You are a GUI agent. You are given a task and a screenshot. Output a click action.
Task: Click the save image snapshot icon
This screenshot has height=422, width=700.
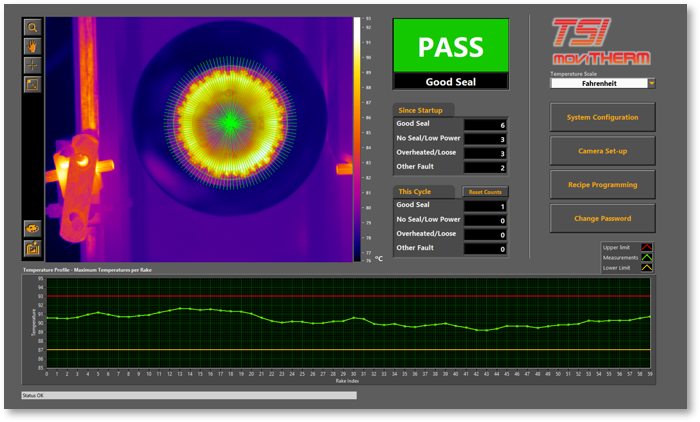tap(32, 248)
